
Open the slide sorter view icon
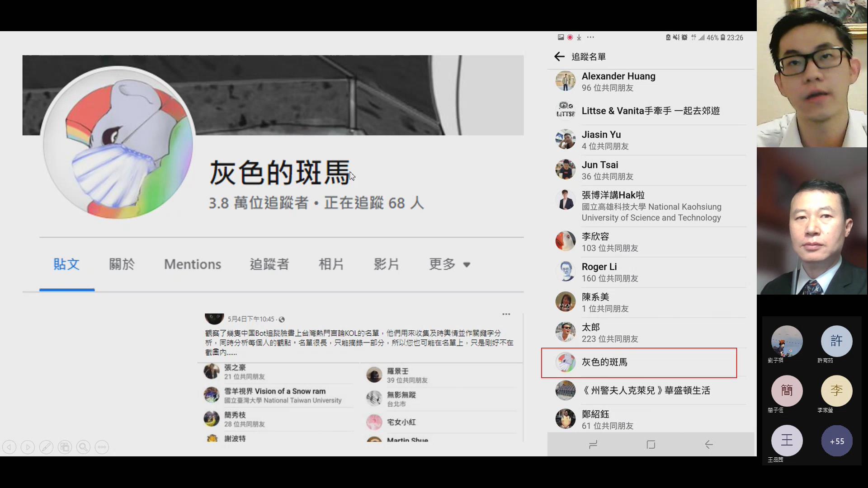tap(65, 447)
